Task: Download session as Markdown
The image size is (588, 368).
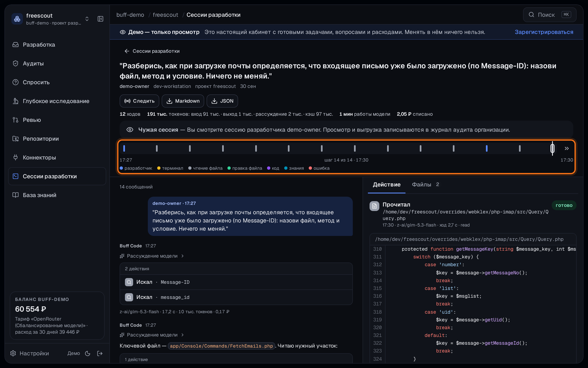Action: pos(183,101)
